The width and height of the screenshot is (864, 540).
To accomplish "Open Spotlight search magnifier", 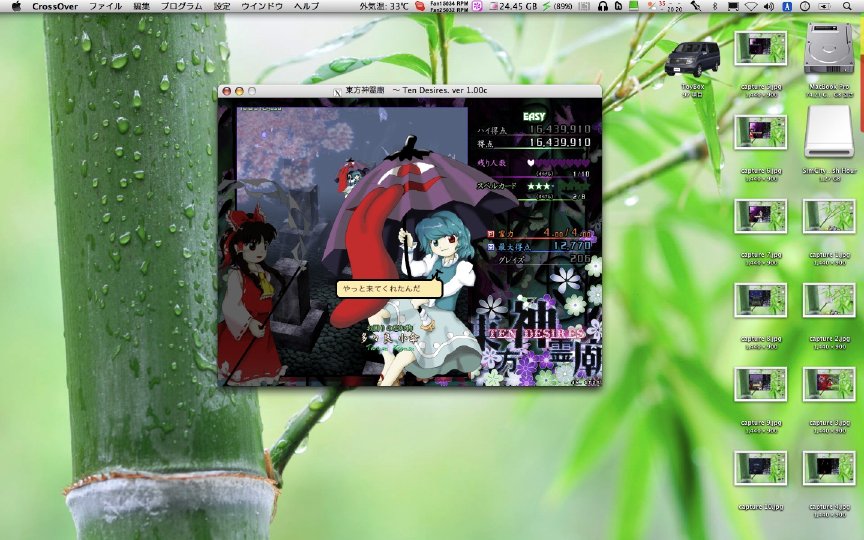I will click(x=847, y=6).
